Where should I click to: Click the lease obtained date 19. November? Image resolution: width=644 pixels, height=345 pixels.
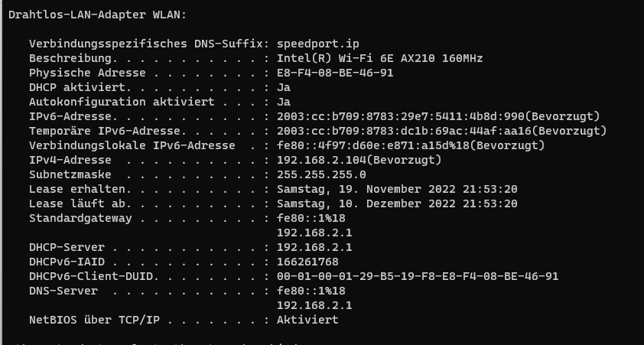point(397,190)
